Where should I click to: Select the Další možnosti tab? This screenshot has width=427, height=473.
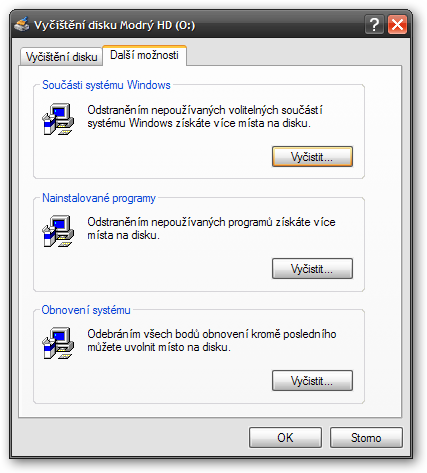[x=144, y=55]
